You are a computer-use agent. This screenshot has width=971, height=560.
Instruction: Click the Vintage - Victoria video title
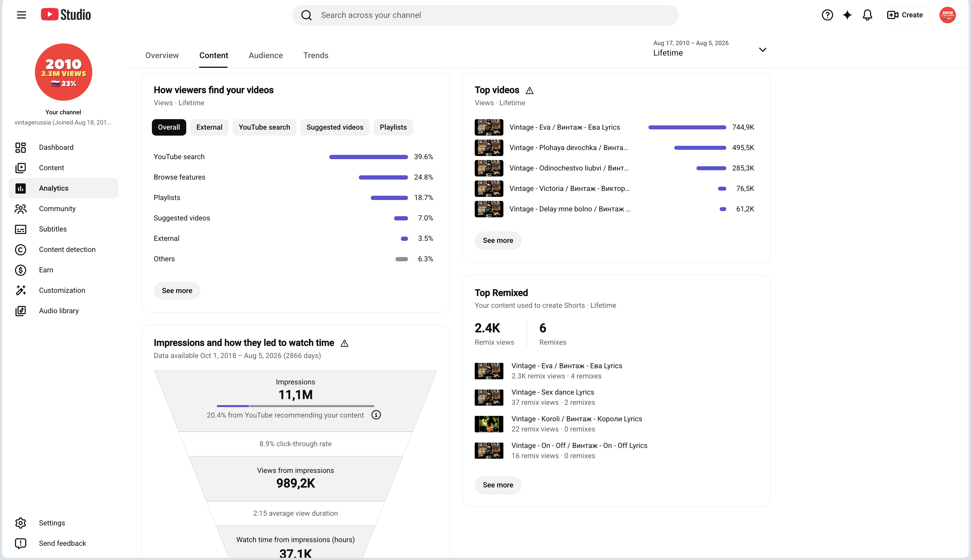569,188
